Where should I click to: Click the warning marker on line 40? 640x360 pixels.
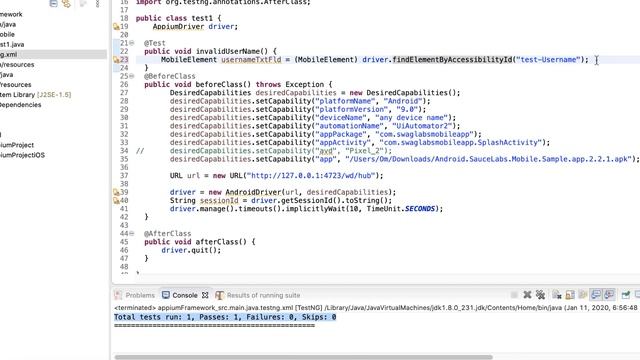(x=116, y=200)
